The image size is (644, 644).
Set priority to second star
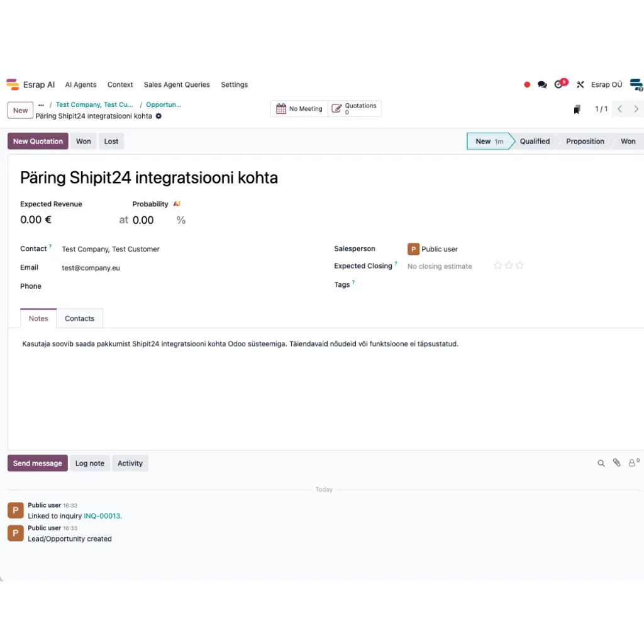coord(509,266)
